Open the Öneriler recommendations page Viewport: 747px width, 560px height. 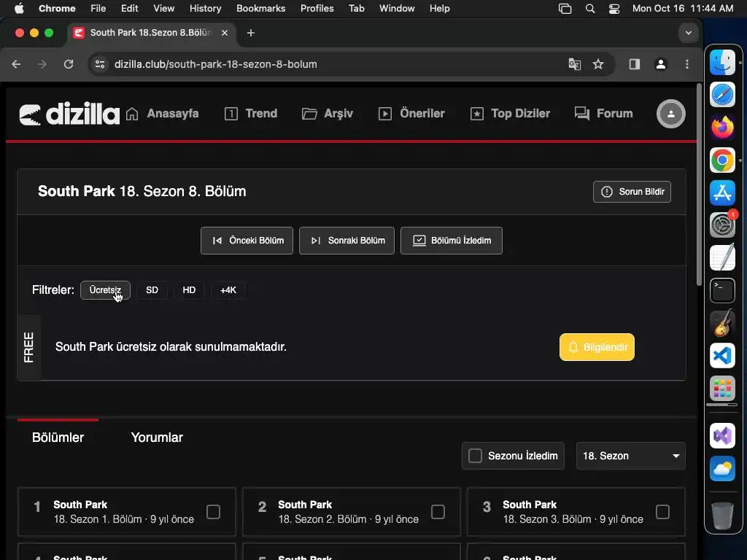coord(411,114)
